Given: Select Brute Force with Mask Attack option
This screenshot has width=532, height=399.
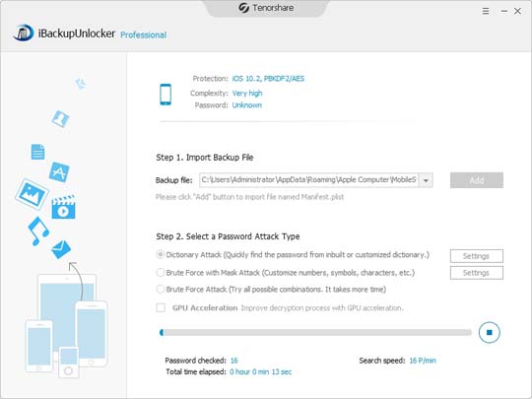Looking at the screenshot, I should pos(161,273).
